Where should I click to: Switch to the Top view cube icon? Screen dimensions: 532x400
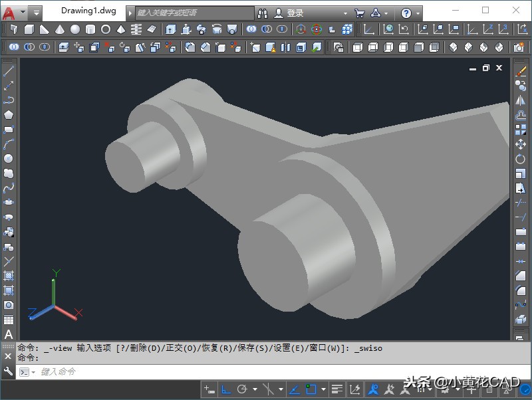358,47
